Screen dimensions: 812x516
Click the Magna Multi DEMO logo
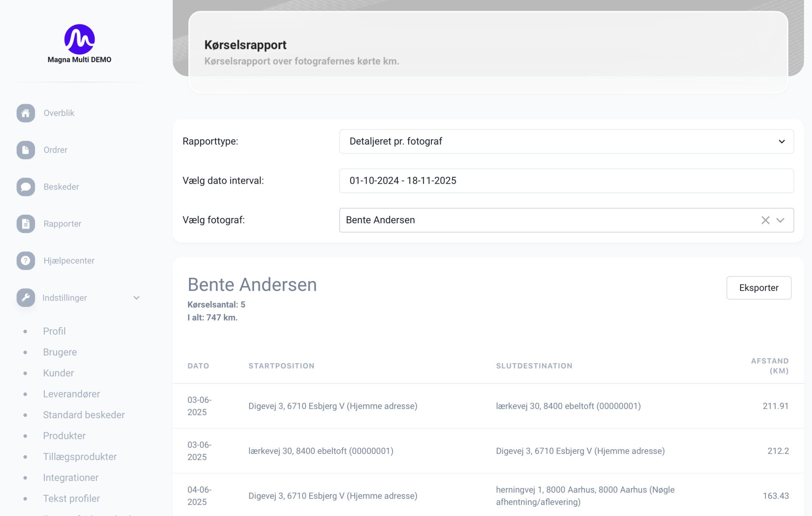pyautogui.click(x=80, y=39)
